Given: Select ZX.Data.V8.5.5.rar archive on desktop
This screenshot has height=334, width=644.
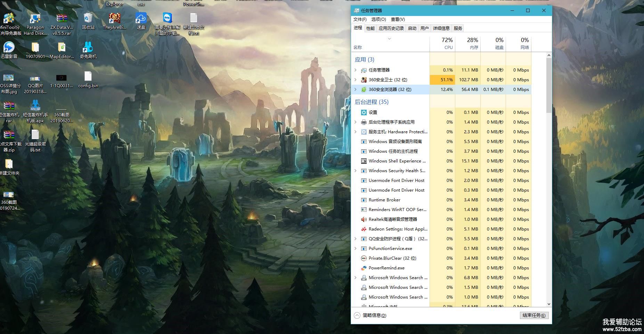Looking at the screenshot, I should coord(62,24).
